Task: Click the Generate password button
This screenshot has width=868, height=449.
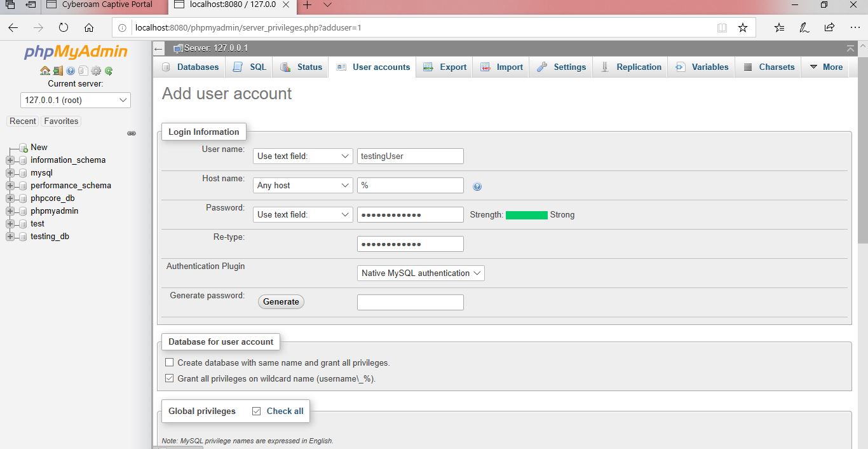Action: pos(281,302)
